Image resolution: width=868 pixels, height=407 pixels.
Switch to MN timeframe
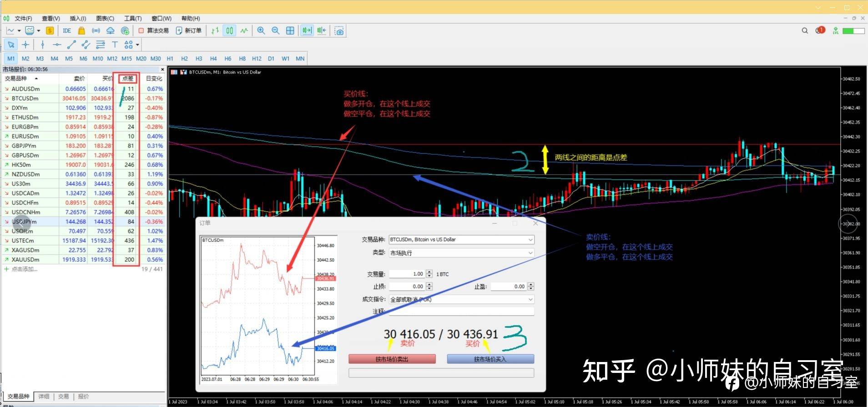[x=300, y=59]
